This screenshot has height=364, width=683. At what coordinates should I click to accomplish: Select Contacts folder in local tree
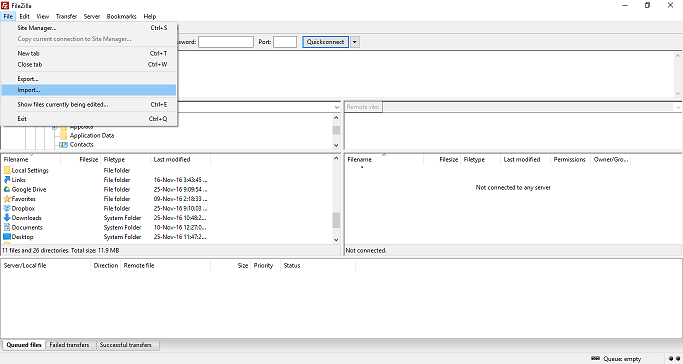[x=81, y=145]
